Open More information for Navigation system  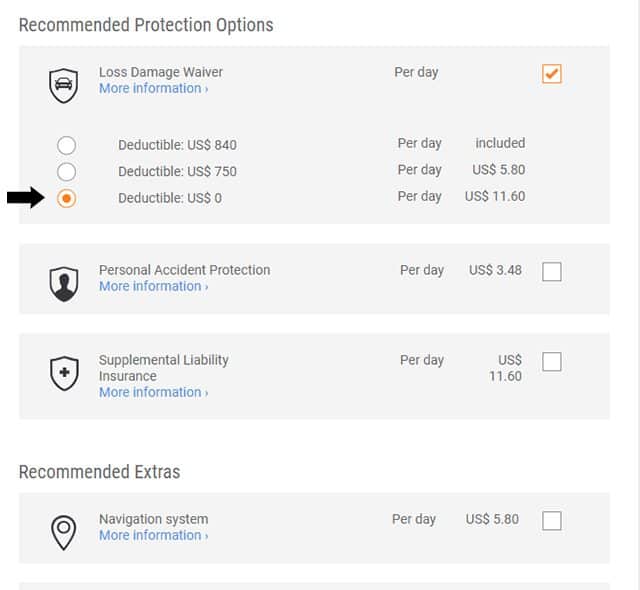pos(153,535)
